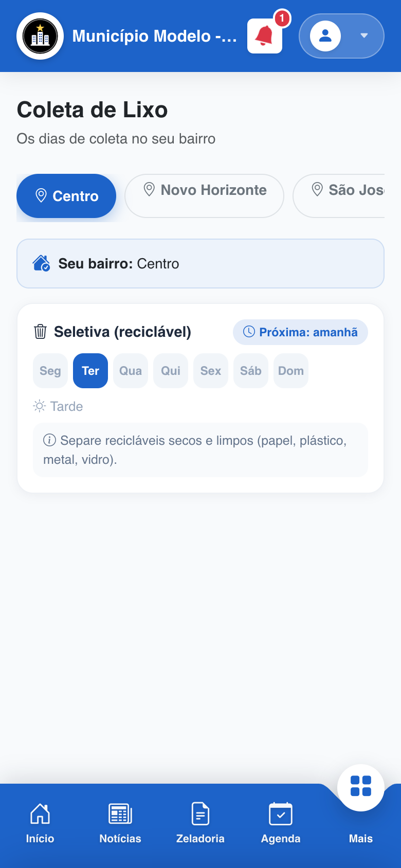Click the Seu bairro: Centro banner

coord(200,263)
